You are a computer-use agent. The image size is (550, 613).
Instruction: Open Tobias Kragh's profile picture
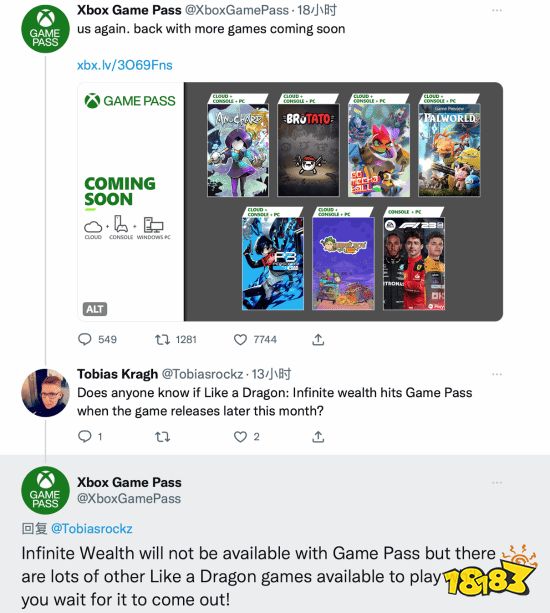point(45,393)
